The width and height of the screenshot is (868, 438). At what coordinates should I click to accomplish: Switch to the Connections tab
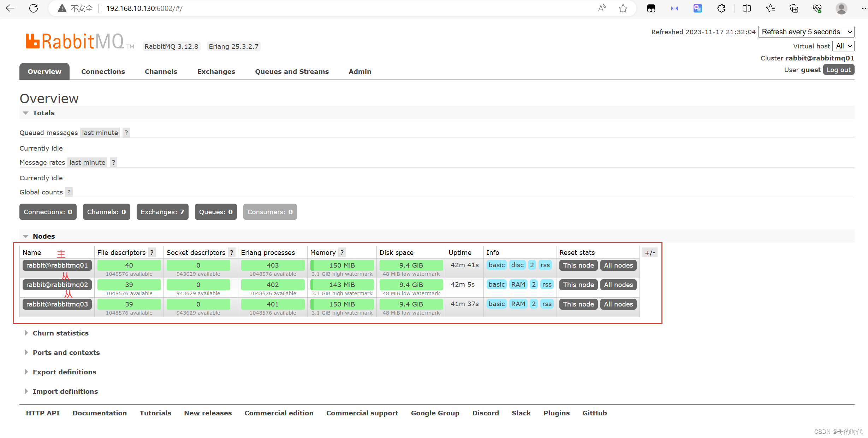103,71
